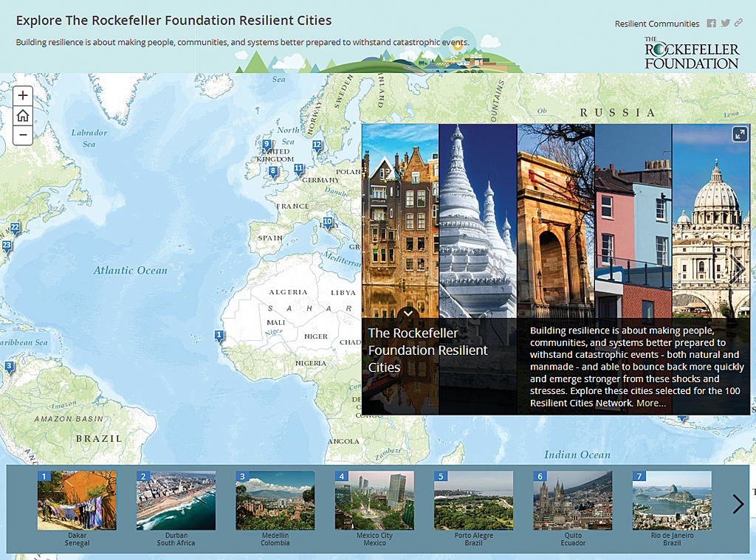756x560 pixels.
Task: Expand the photo panel to fullscreen
Action: (740, 134)
